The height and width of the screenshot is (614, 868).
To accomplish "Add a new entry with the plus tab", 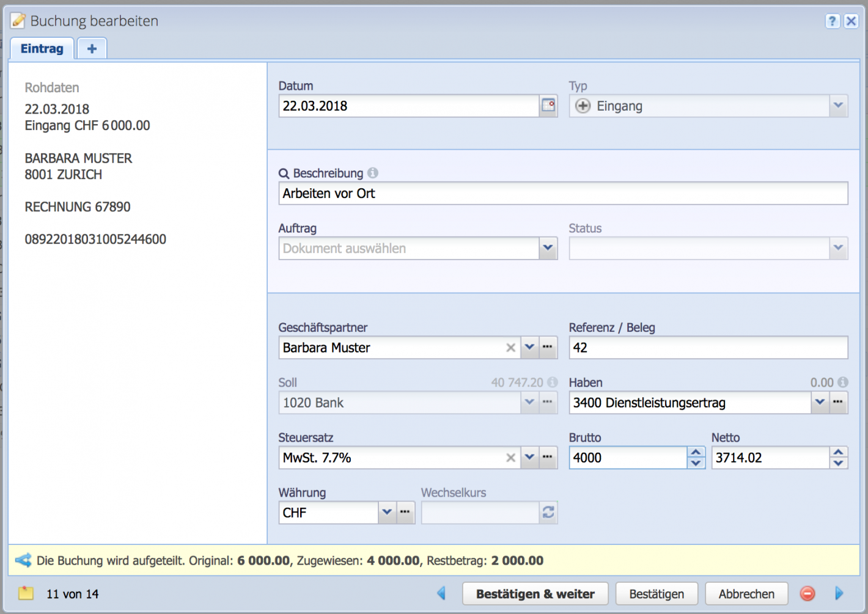I will click(x=92, y=48).
